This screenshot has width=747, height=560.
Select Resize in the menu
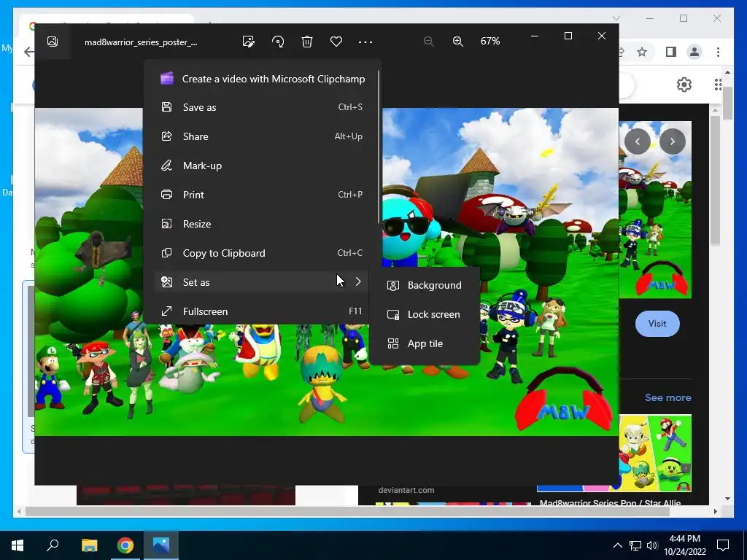[261, 224]
